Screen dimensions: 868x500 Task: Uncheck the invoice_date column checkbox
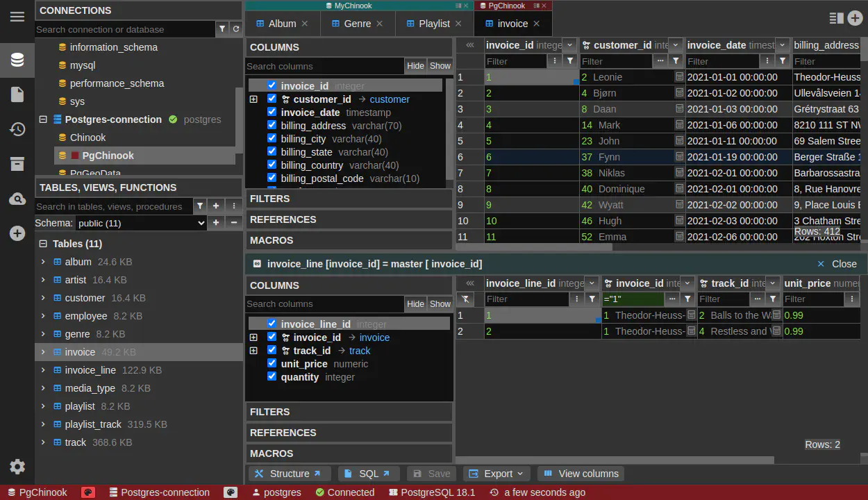tap(272, 112)
